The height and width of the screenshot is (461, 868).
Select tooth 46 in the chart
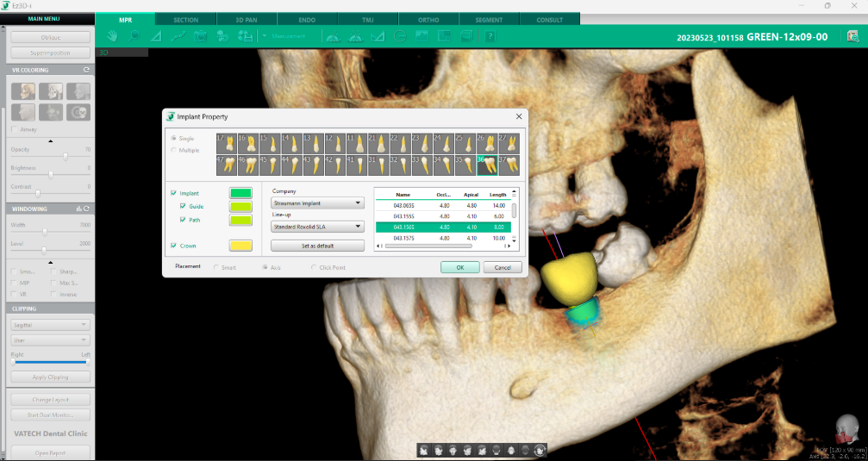click(x=247, y=165)
